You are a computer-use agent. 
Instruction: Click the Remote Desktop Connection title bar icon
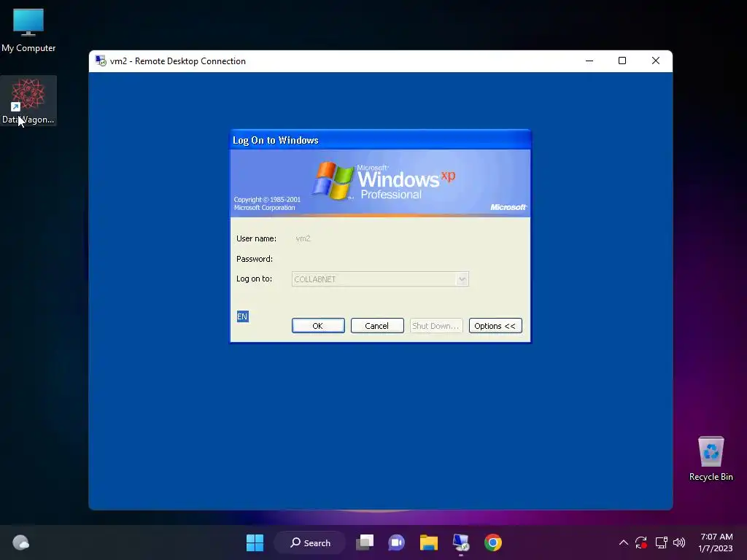click(x=101, y=61)
